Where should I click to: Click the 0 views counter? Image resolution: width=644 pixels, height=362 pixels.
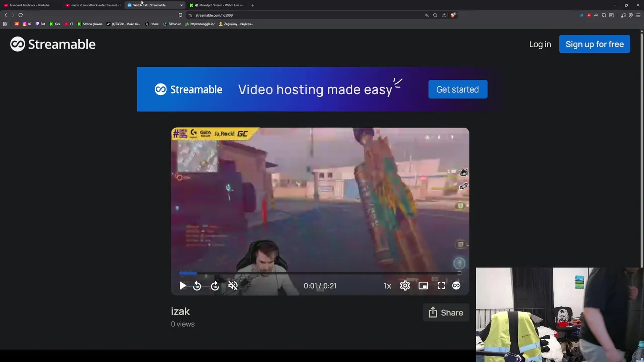[x=183, y=324]
